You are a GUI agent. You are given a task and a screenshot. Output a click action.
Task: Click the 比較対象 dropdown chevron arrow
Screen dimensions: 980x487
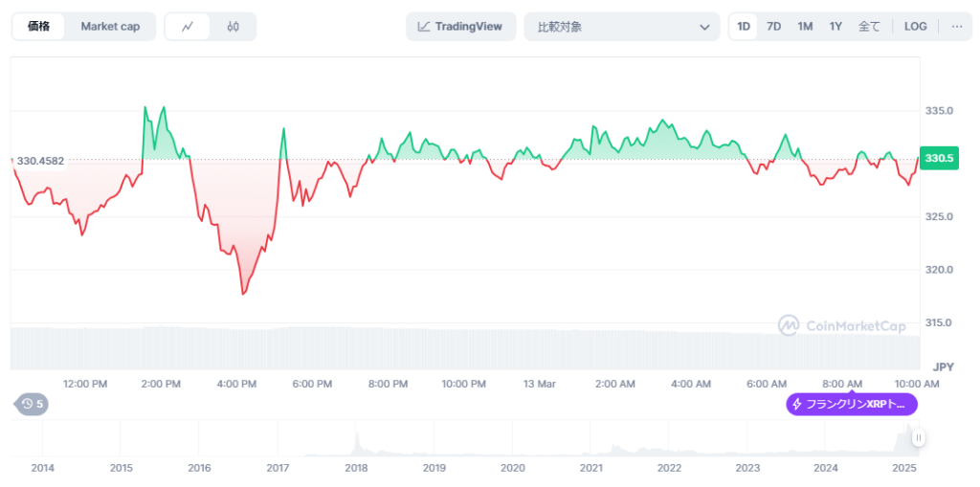point(704,27)
